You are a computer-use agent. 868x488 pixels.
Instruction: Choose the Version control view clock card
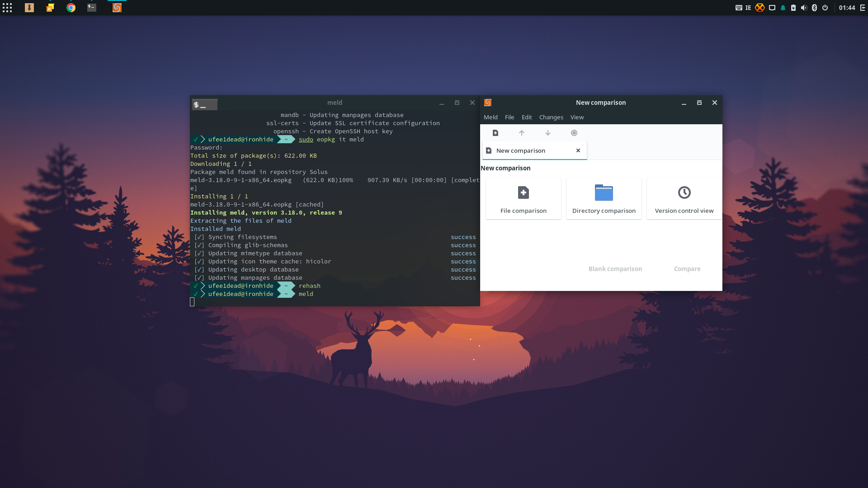tap(684, 198)
